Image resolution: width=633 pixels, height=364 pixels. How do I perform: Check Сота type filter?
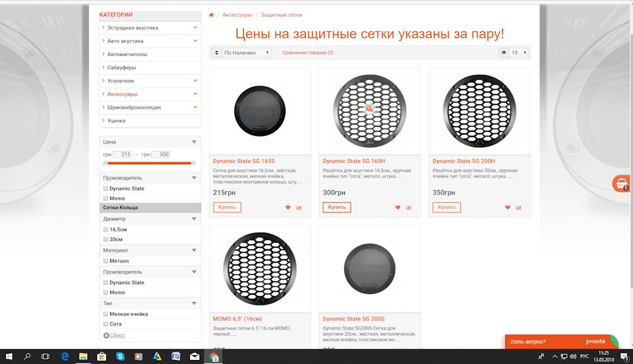[x=105, y=324]
